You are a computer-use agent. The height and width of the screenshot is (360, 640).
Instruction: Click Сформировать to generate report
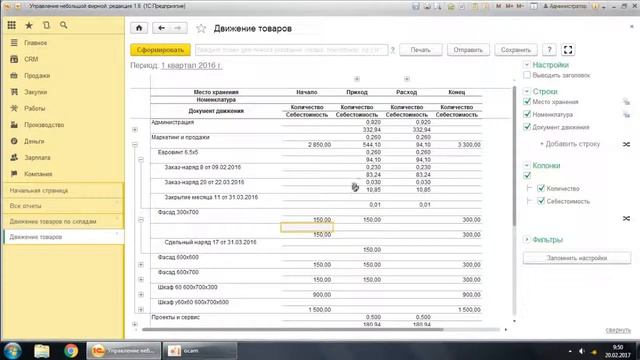(x=160, y=50)
